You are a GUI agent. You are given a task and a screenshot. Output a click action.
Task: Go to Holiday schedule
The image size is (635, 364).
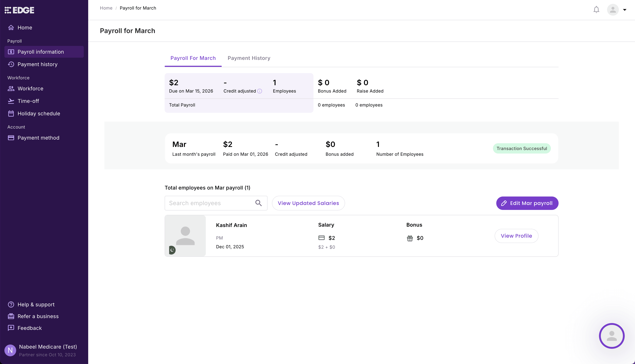39,113
